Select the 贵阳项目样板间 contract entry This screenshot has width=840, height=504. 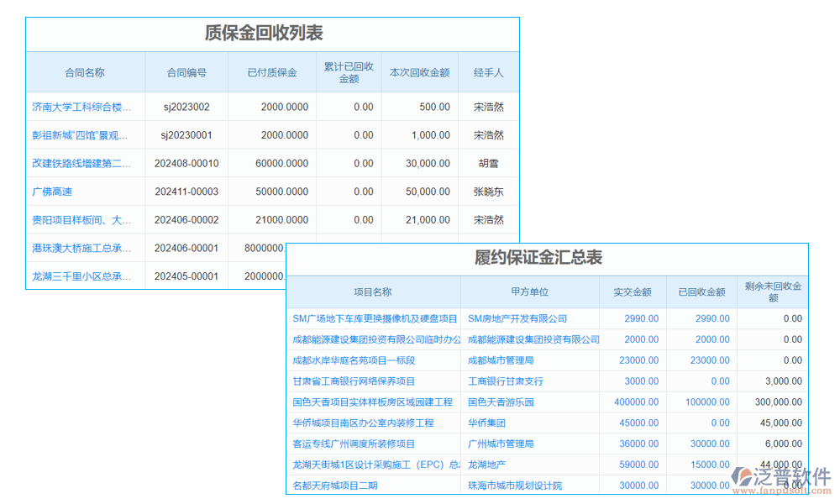pyautogui.click(x=84, y=219)
